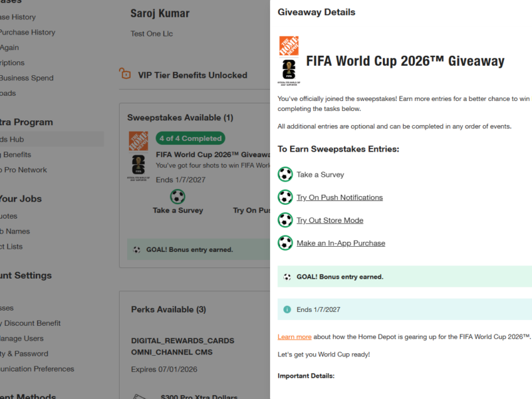Click the Home Depot logo in Giveaway Details
The width and height of the screenshot is (532, 399).
pyautogui.click(x=289, y=46)
